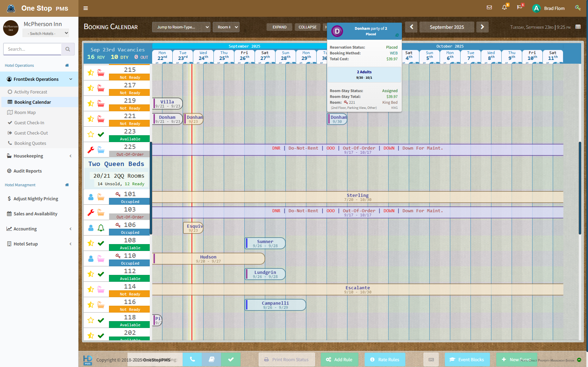Open the mail envelope icon in header
This screenshot has width=588, height=367.
489,8
